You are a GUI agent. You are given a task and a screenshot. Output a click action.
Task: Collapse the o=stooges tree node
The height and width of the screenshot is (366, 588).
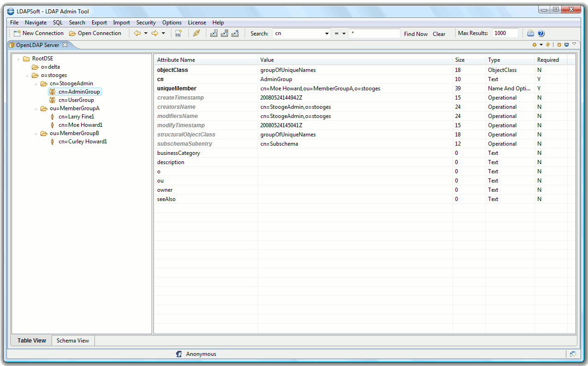(27, 76)
